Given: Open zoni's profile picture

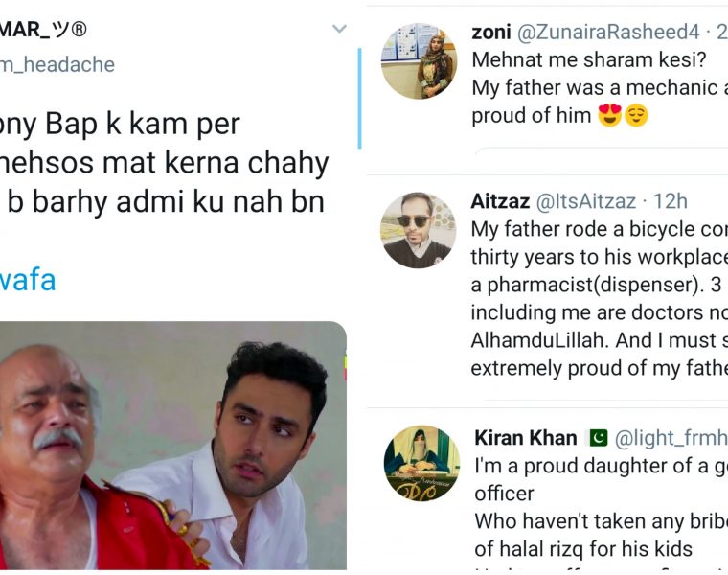Looking at the screenshot, I should coord(419,61).
